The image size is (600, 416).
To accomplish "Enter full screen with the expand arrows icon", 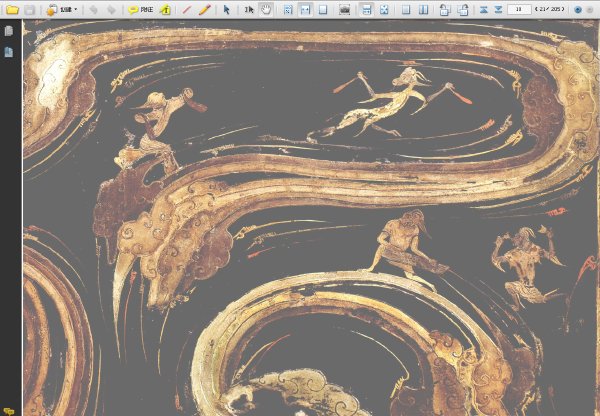I will coord(384,10).
